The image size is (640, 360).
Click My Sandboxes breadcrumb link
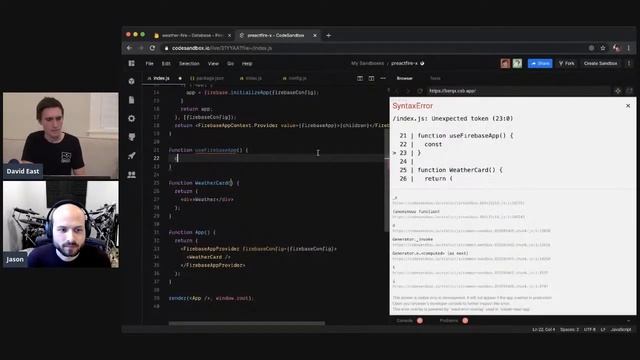[367, 63]
